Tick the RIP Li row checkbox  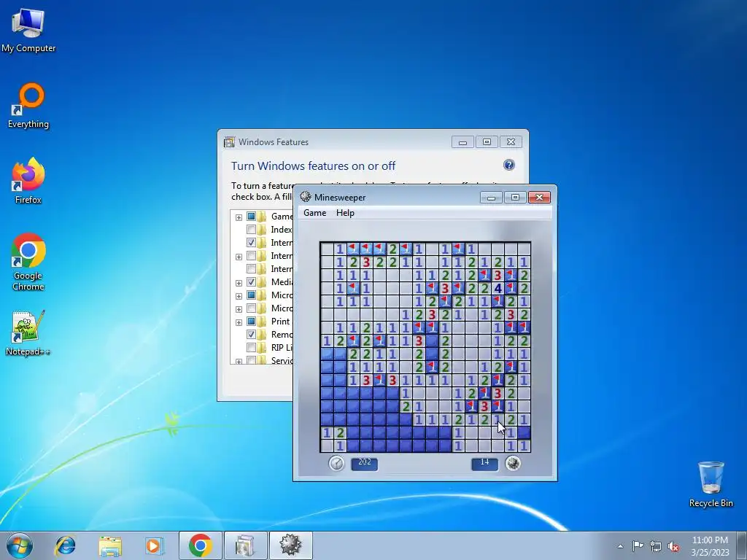tap(251, 348)
